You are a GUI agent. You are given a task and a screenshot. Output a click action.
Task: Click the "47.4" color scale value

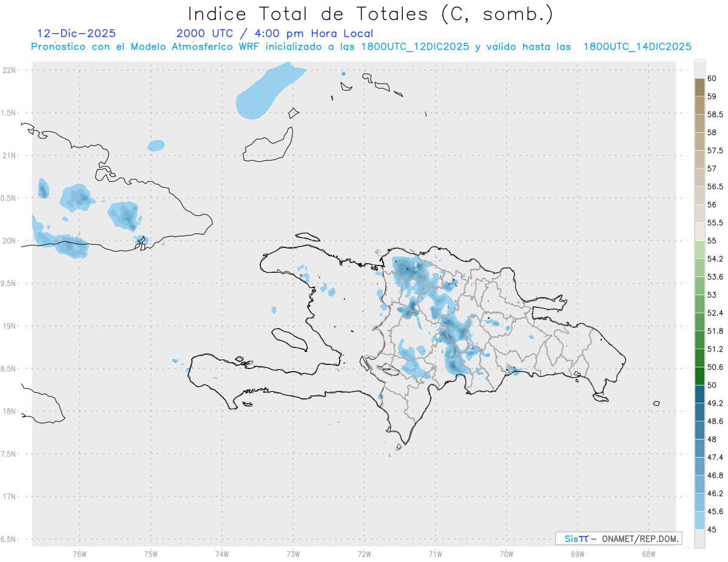coord(715,457)
